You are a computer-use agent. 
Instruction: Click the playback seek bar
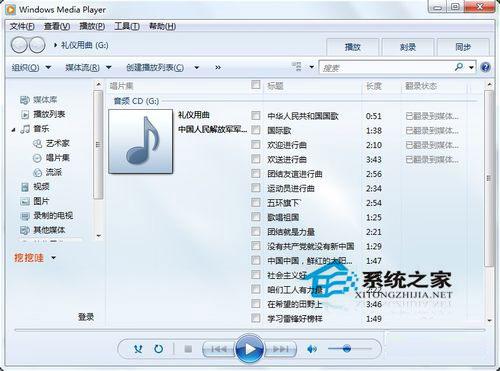click(249, 330)
